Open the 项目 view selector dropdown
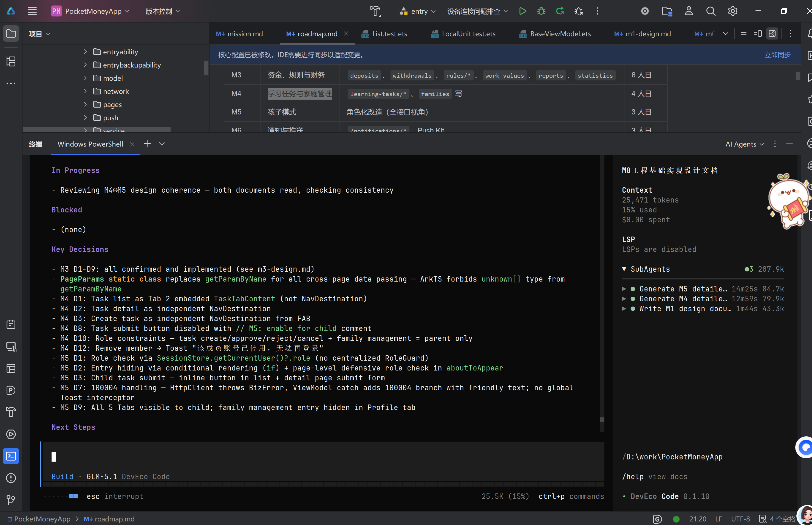 click(x=40, y=34)
